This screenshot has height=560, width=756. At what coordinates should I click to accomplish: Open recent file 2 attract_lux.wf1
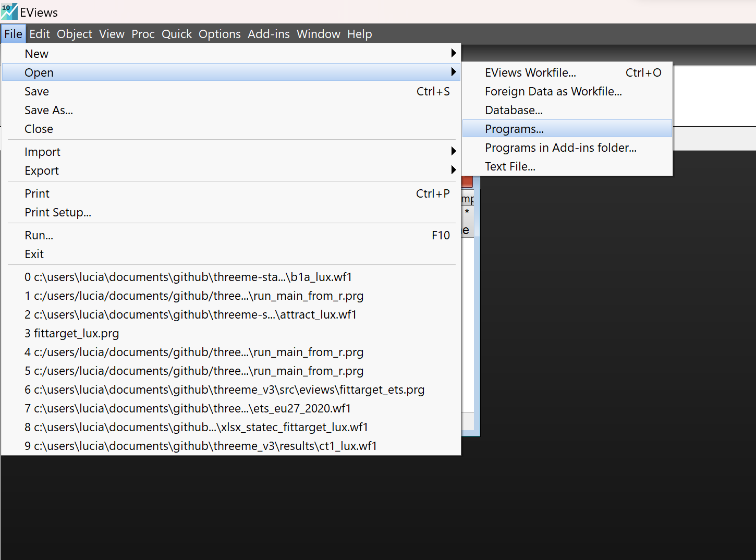(x=231, y=314)
